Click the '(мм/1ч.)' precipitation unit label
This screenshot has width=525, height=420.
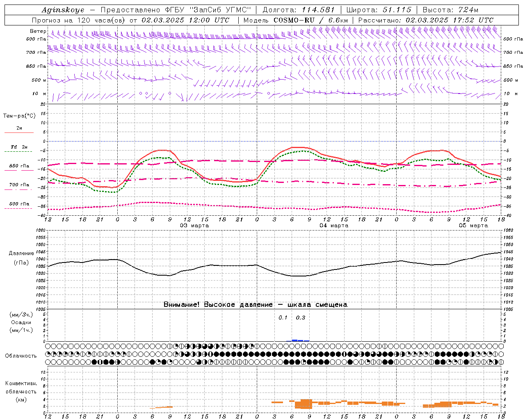(x=21, y=330)
